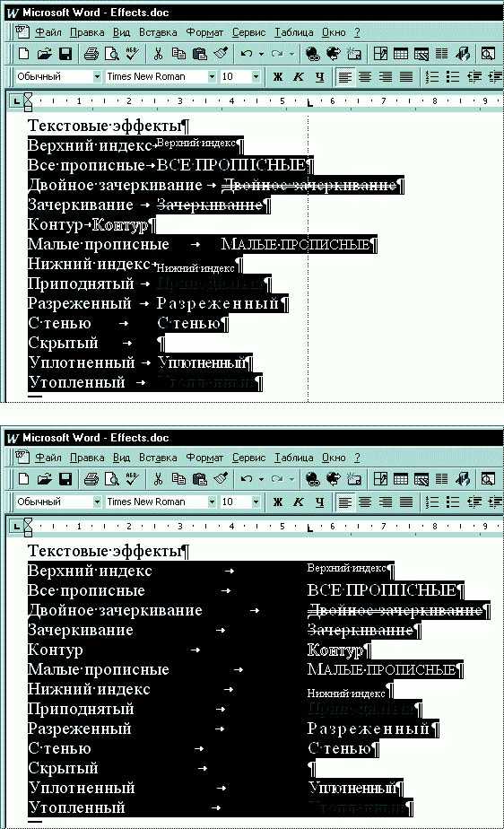Set center alignment in upper Word window
The width and height of the screenshot is (504, 829).
tap(365, 76)
